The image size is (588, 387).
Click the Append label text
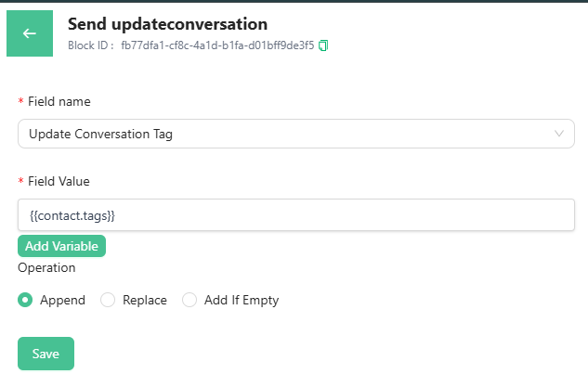point(62,300)
